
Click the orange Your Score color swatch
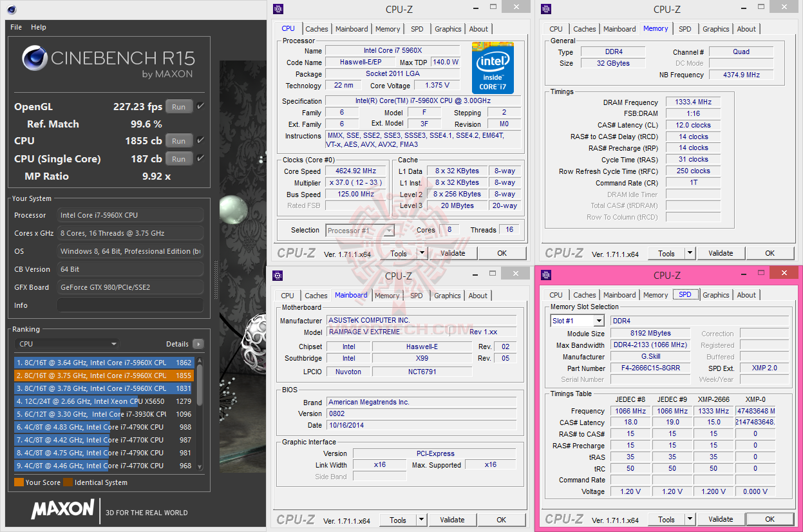19,482
